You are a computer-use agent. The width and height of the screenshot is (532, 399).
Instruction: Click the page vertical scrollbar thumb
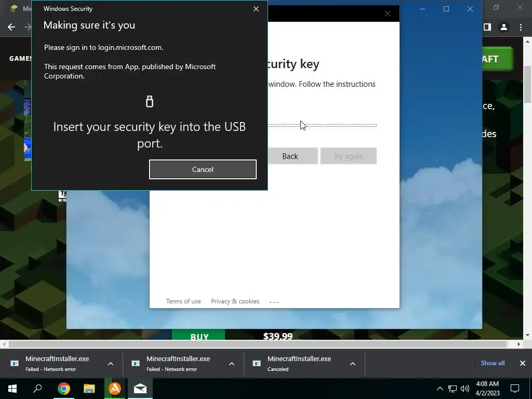[527, 84]
